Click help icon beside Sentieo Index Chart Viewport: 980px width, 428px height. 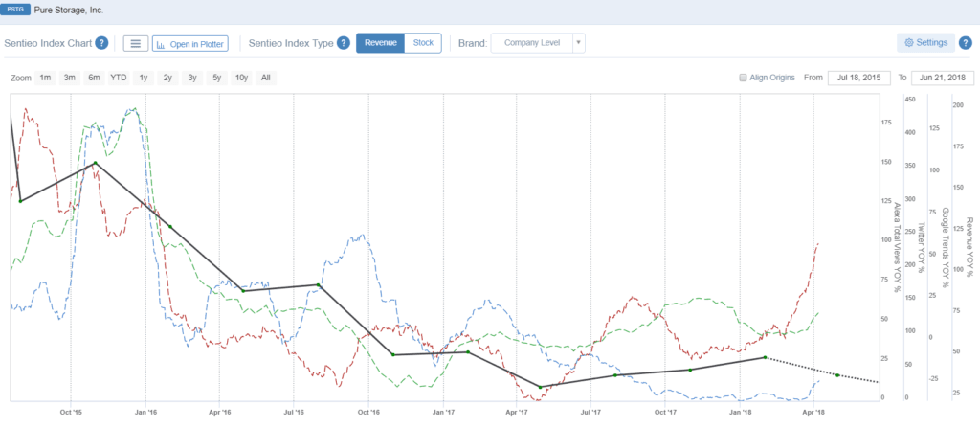click(101, 43)
